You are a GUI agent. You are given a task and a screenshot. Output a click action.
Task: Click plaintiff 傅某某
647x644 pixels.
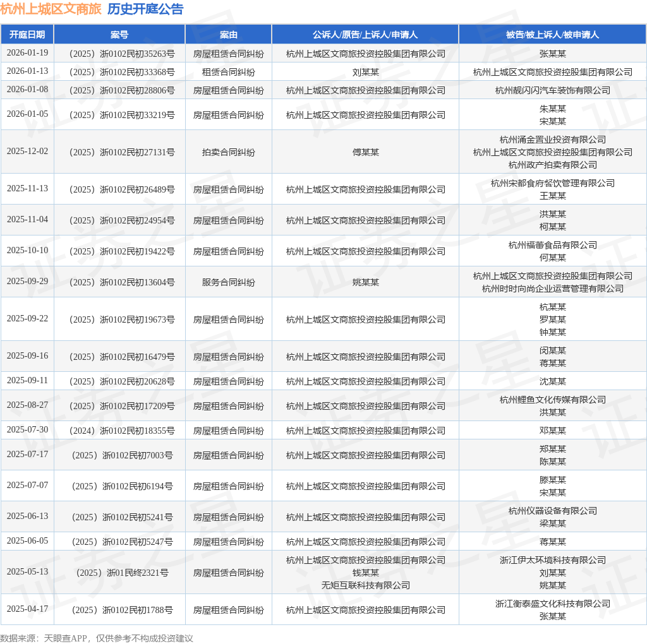tap(365, 153)
